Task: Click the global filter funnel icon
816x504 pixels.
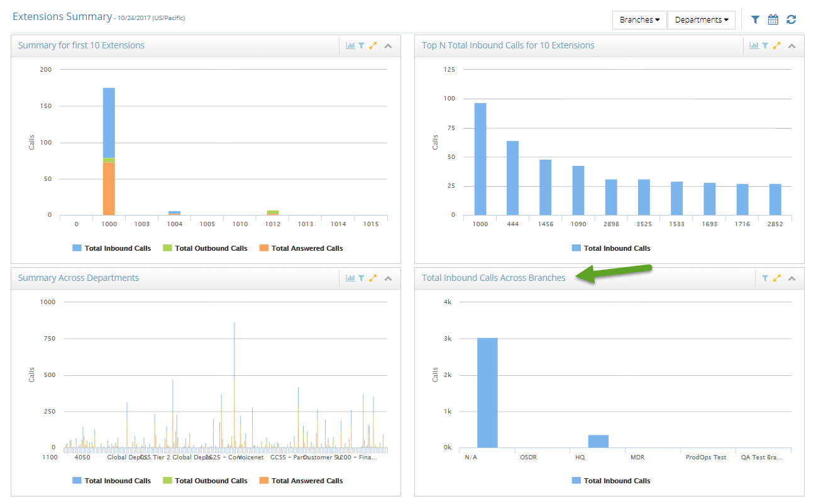Action: coord(755,20)
